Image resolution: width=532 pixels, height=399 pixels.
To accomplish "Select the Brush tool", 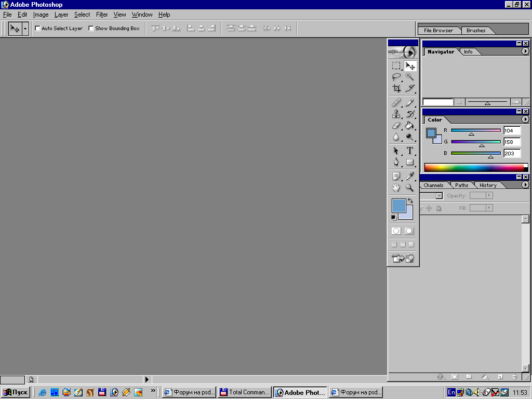I will point(410,102).
